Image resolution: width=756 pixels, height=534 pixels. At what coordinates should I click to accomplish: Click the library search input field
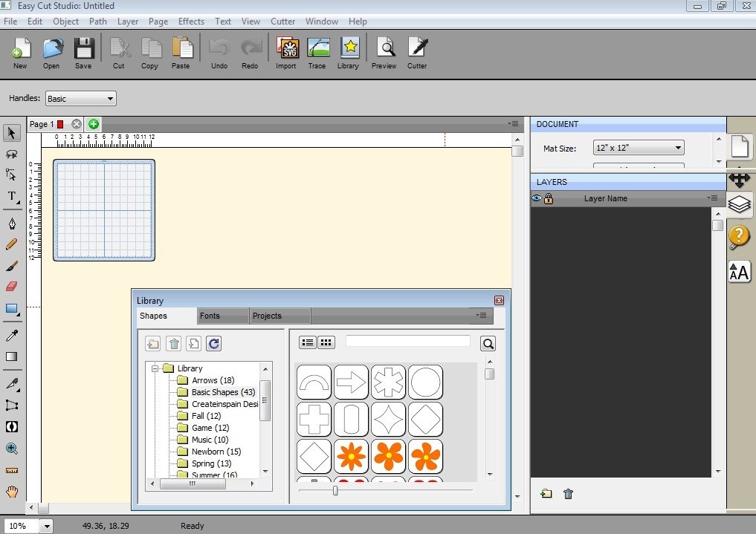pyautogui.click(x=408, y=341)
